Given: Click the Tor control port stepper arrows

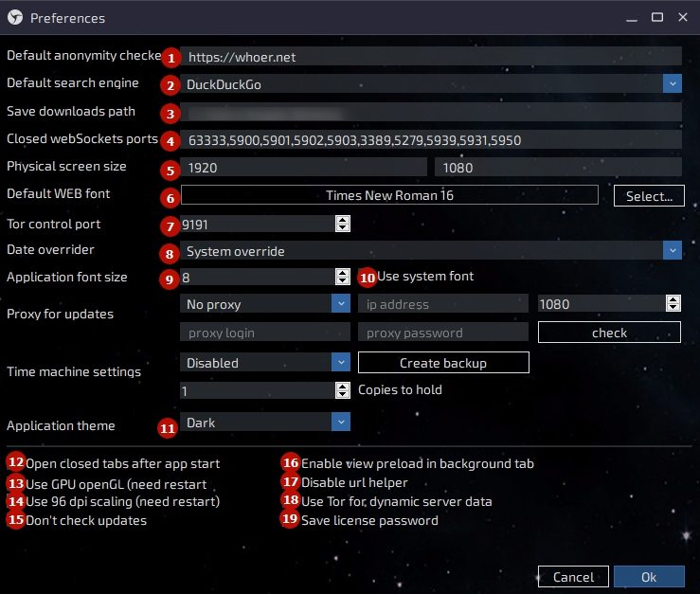Looking at the screenshot, I should [x=342, y=225].
